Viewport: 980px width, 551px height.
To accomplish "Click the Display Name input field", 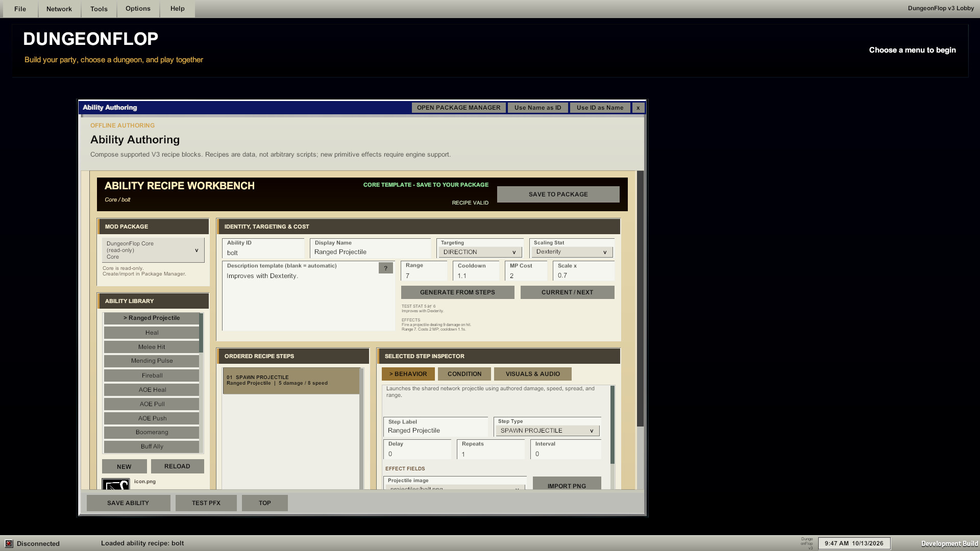I will 371,248.
